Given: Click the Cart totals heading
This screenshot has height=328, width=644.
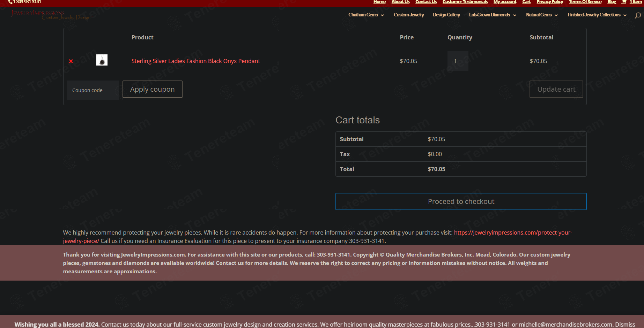Looking at the screenshot, I should click(x=357, y=120).
